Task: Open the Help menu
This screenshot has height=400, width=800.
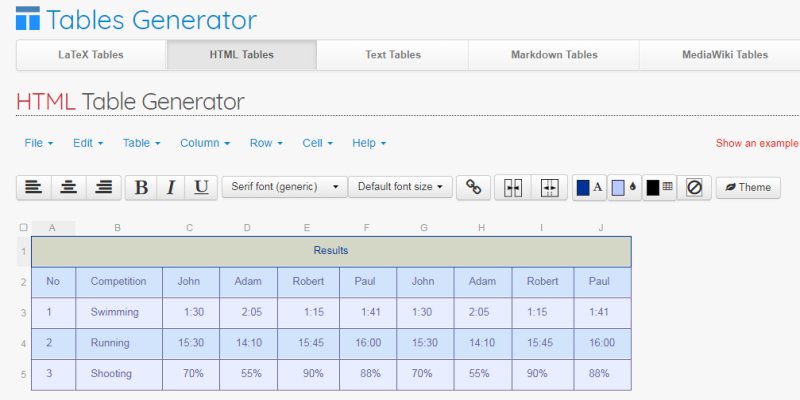Action: [x=369, y=143]
